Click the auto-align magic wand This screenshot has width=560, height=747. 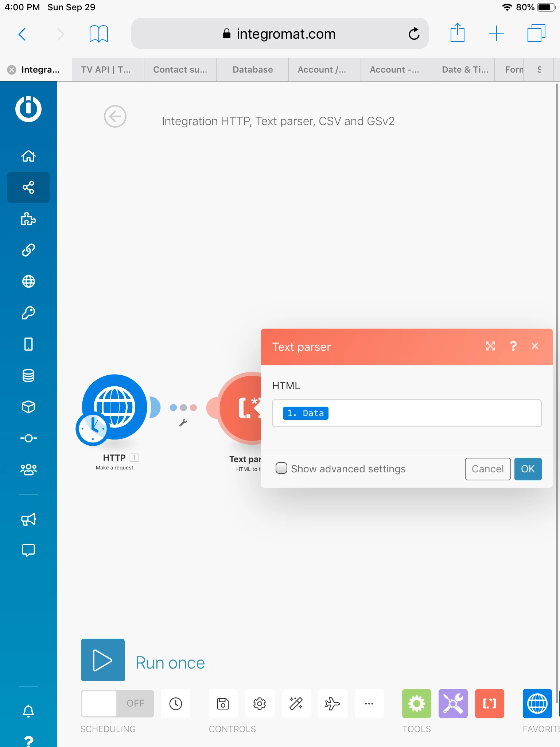296,704
